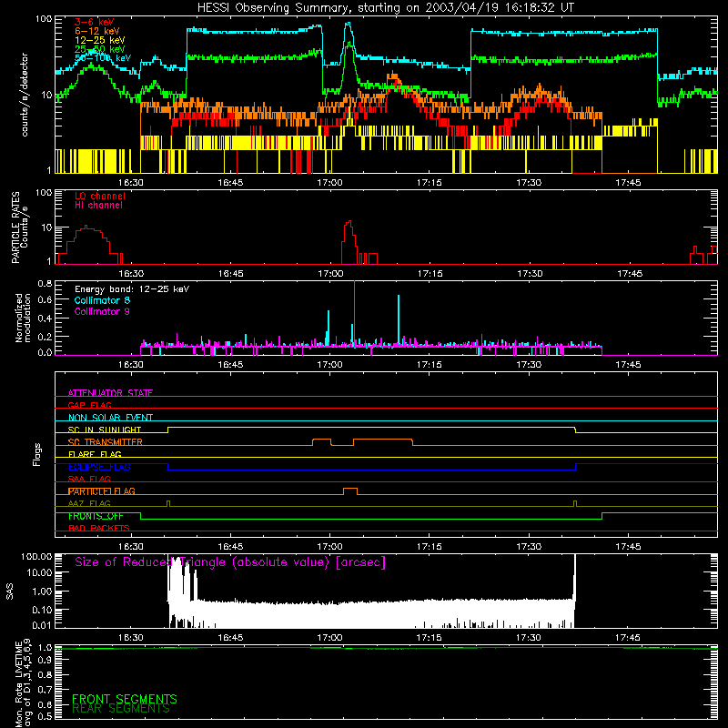Click the yellow '12-25 keV' legend label in the count-rate panel

[x=100, y=40]
